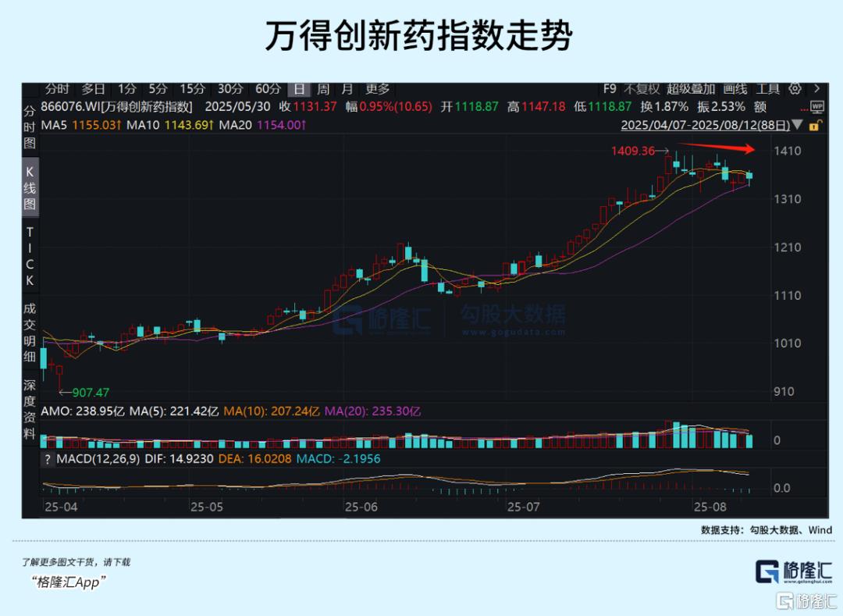Open the MACD help question-mark icon

[48, 459]
